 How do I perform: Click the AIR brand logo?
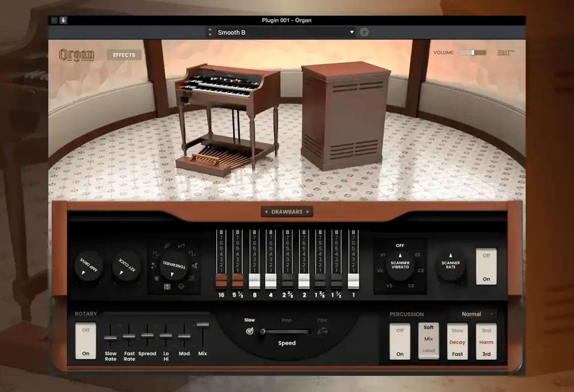click(505, 53)
